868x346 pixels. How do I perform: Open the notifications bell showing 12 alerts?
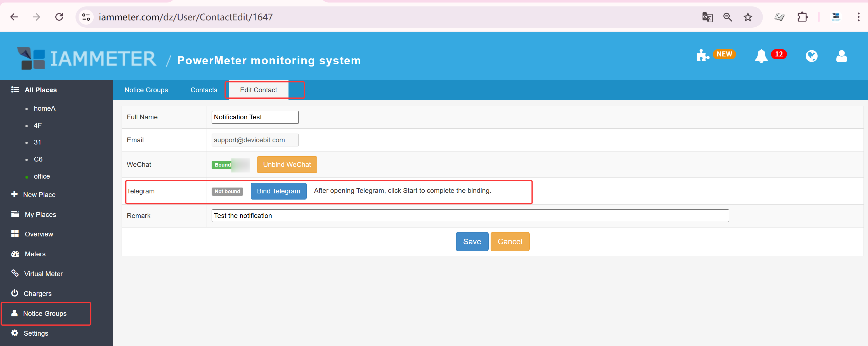click(761, 56)
